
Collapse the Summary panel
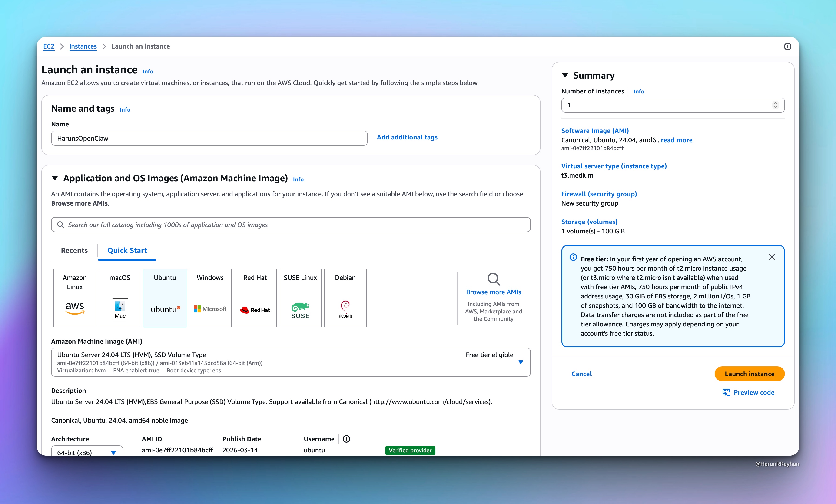pos(565,75)
